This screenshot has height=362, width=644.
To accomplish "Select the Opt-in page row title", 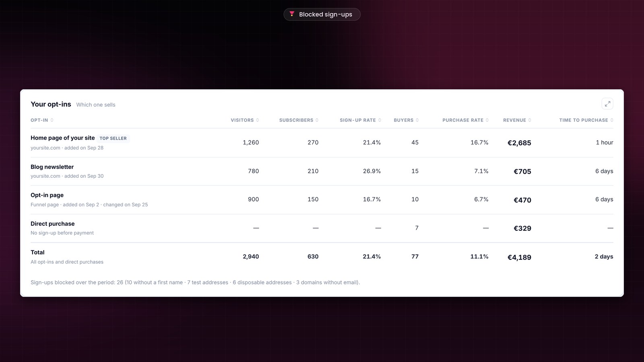I will coord(47,195).
